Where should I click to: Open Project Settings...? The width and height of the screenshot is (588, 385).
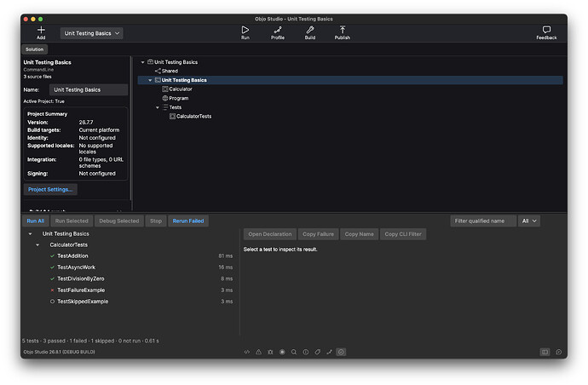(50, 190)
